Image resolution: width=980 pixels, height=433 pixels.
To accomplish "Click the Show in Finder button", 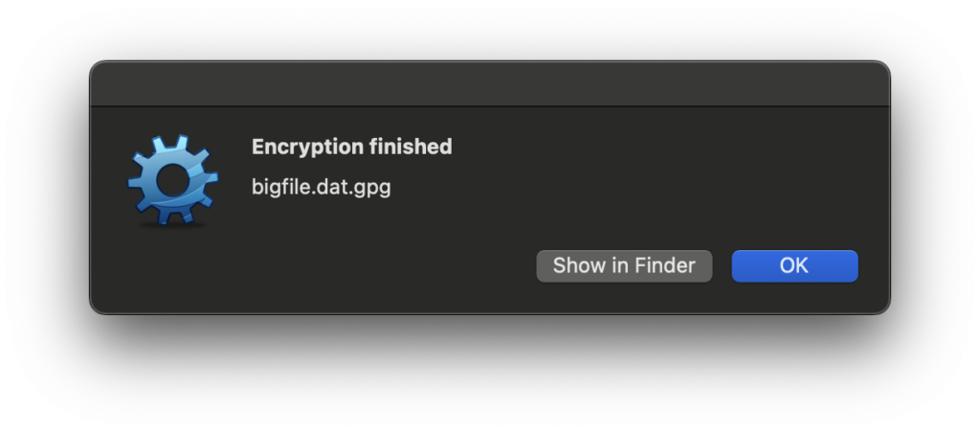I will click(x=624, y=266).
